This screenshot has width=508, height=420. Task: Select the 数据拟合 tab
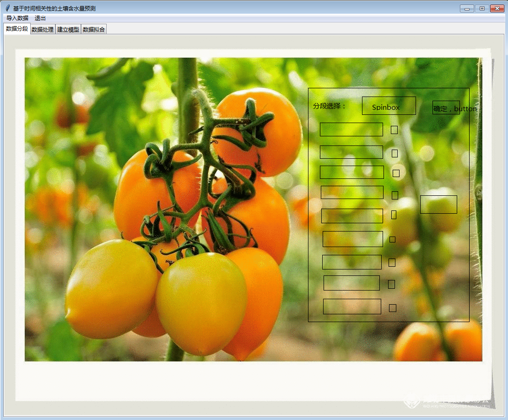[94, 30]
